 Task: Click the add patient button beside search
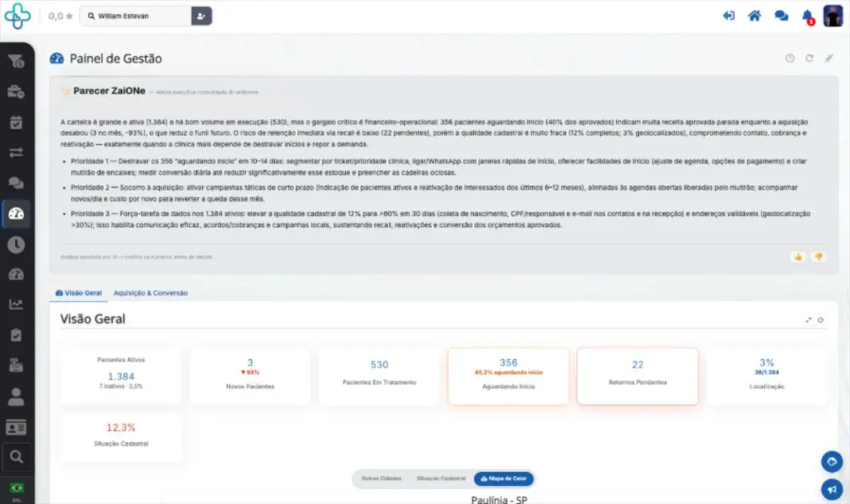pyautogui.click(x=202, y=16)
